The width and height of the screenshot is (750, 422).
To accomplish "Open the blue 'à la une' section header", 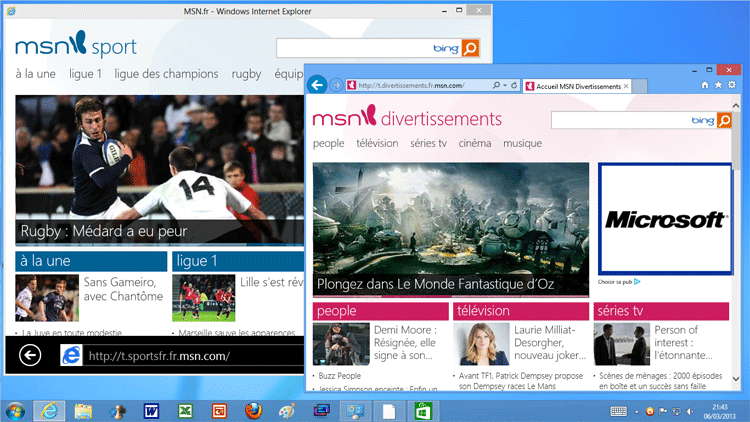I will click(91, 261).
